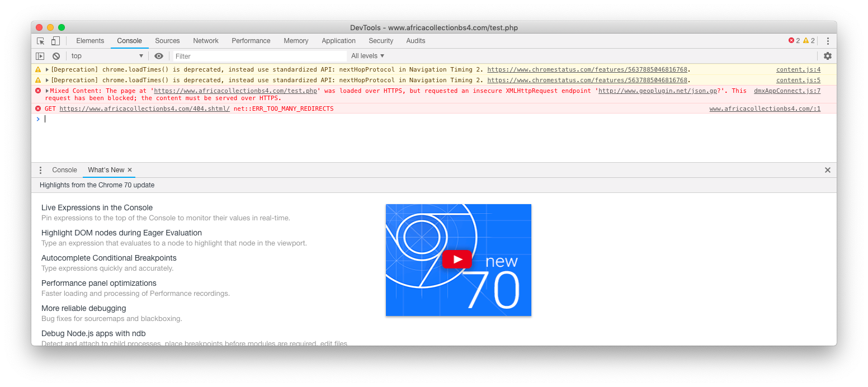Open the drawer's more-tools kebab menu
Image resolution: width=868 pixels, height=387 pixels.
coord(40,170)
